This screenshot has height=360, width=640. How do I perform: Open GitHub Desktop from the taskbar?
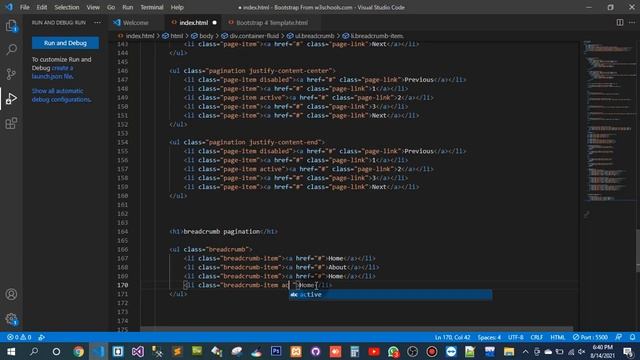pyautogui.click(x=316, y=351)
